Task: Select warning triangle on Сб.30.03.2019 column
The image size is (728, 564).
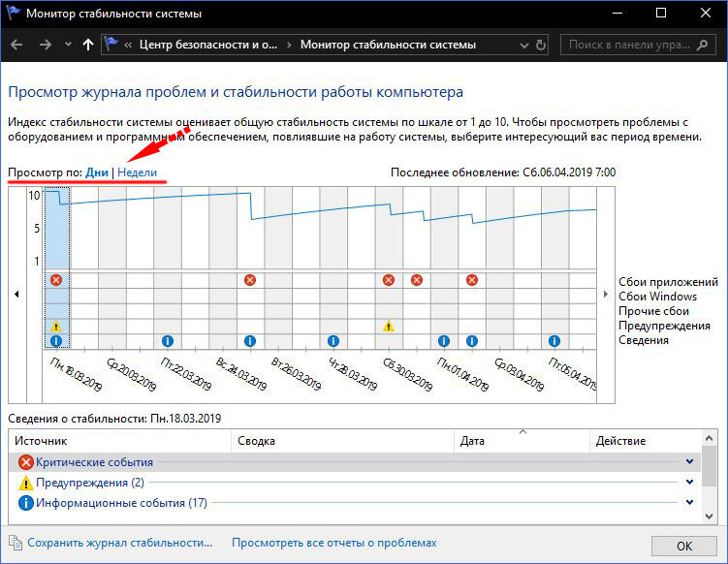Action: [x=389, y=326]
